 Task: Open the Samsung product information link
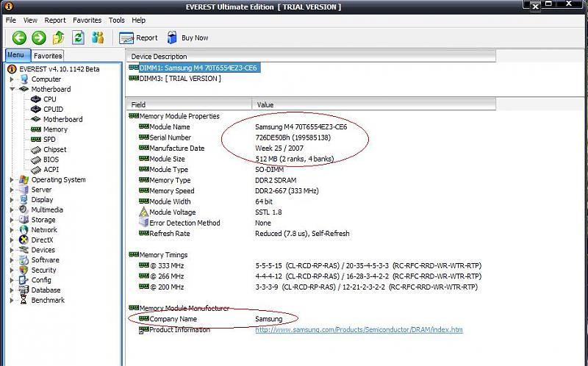point(359,330)
